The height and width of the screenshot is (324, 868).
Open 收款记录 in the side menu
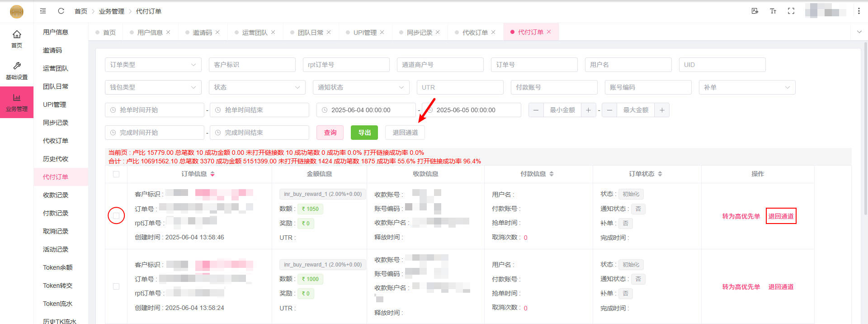[x=56, y=195]
